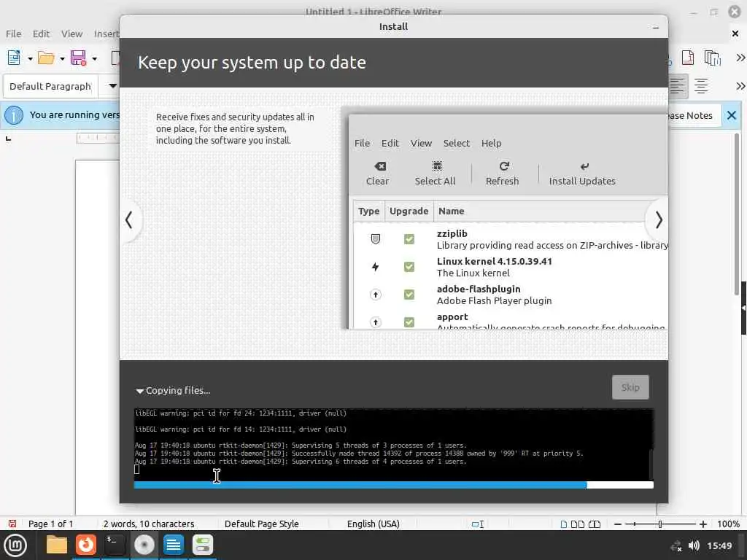Switch to the installer disc taskbar item
Image resolution: width=747 pixels, height=560 pixels.
coord(144,545)
